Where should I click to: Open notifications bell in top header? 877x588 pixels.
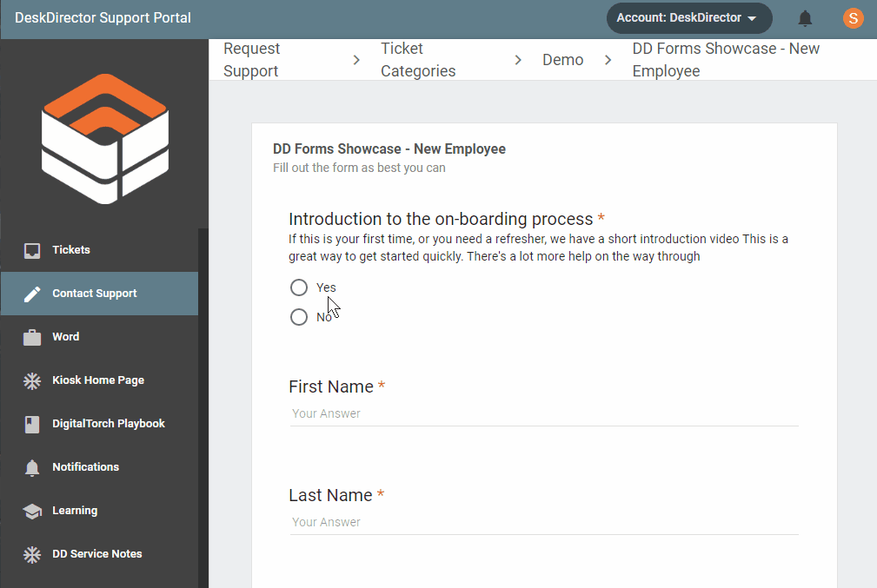[x=805, y=18]
